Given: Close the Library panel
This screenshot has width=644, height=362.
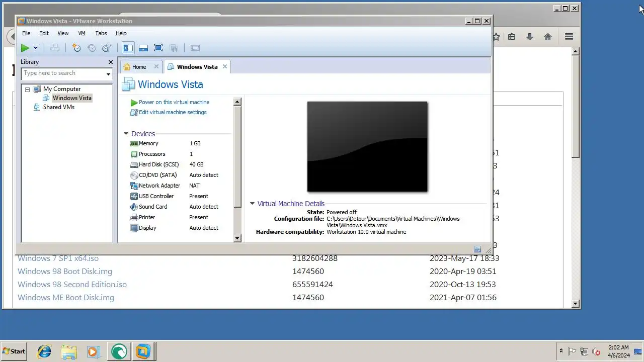Looking at the screenshot, I should click(x=111, y=62).
